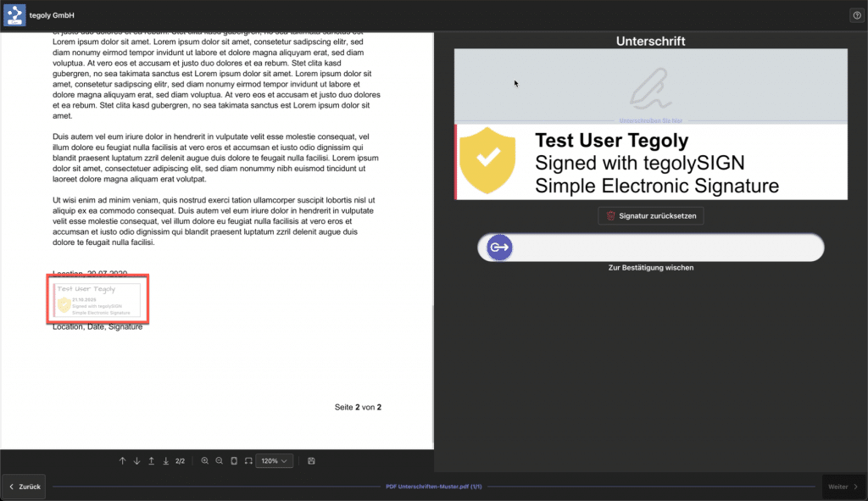Screen dimensions: 868x501
Task: Click the signature drawing pad area
Action: point(650,85)
